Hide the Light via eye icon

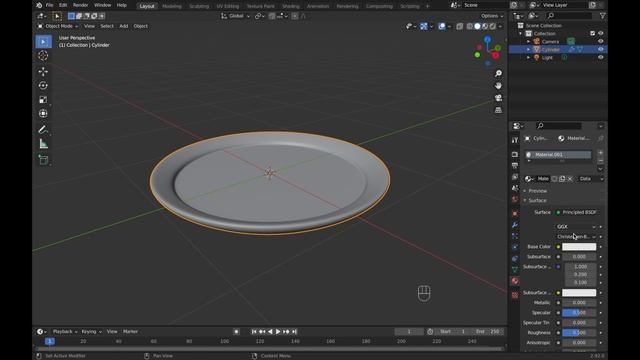600,58
